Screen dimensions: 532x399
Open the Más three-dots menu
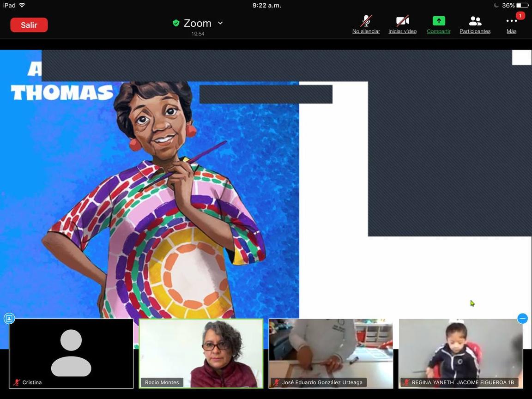tap(511, 21)
